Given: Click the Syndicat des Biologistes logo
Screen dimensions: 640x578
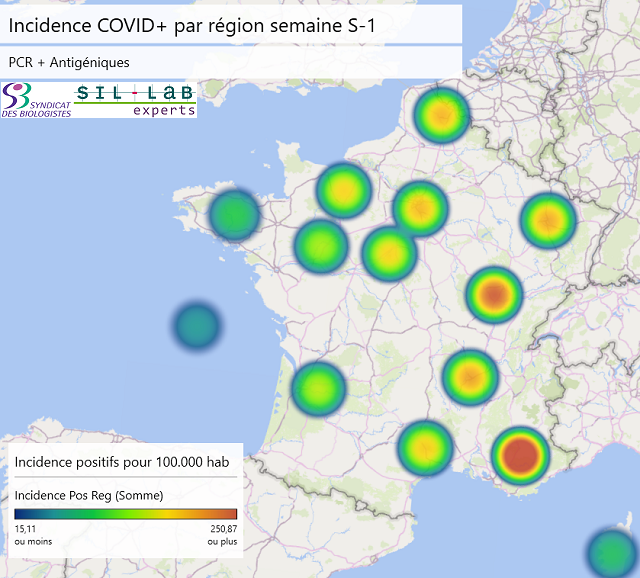Looking at the screenshot, I should 36,100.
